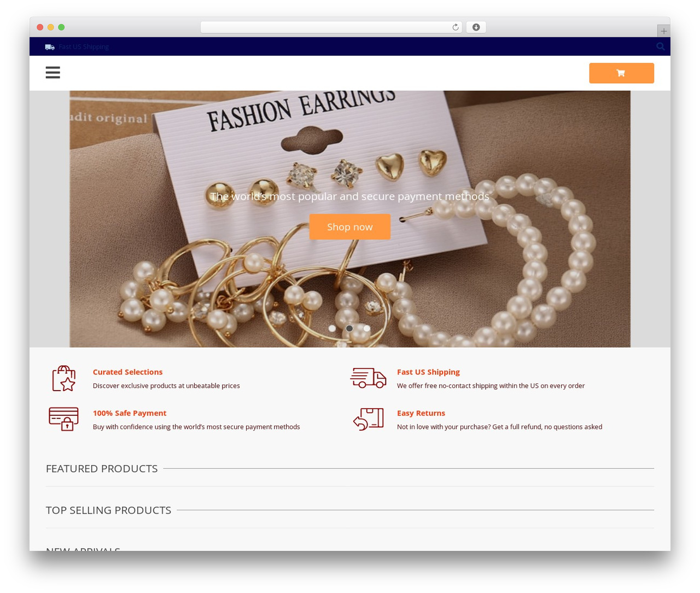700x593 pixels.
Task: Click the Fast US Shipping top bar text
Action: [84, 47]
